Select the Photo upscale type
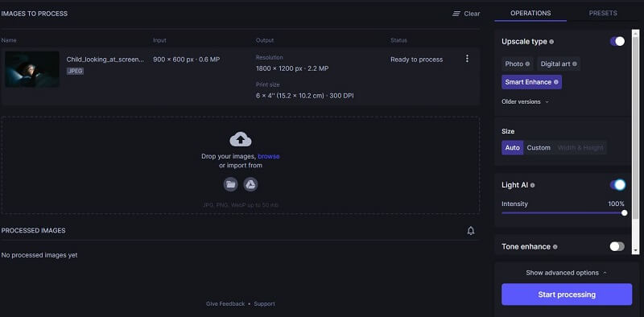This screenshot has height=317, width=644. click(518, 64)
